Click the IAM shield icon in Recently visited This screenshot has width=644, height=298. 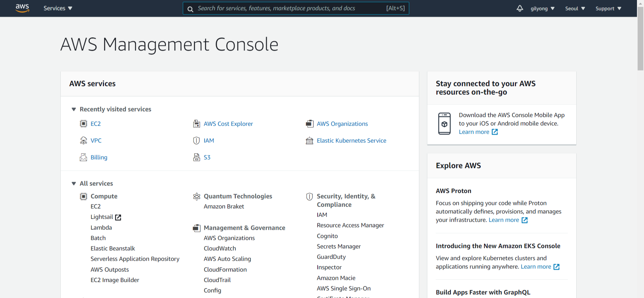click(197, 140)
